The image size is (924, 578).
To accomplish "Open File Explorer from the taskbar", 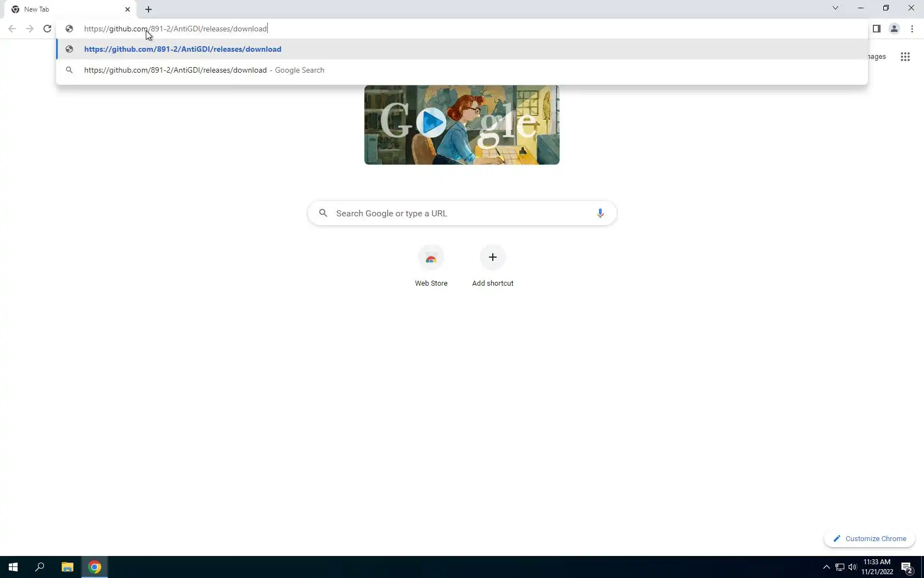I will [x=67, y=567].
